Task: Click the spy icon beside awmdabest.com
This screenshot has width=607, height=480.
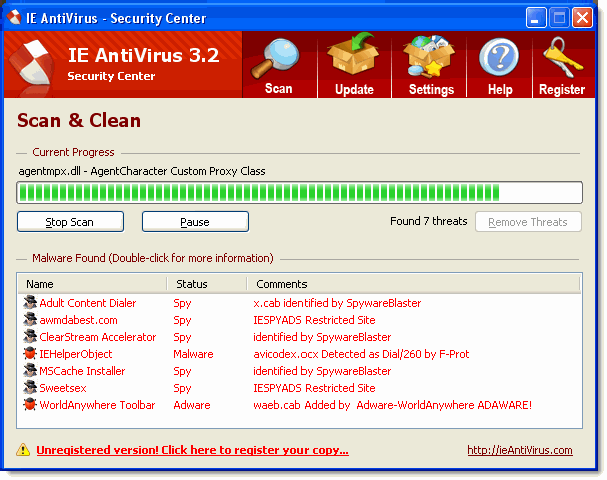Action: tap(30, 319)
